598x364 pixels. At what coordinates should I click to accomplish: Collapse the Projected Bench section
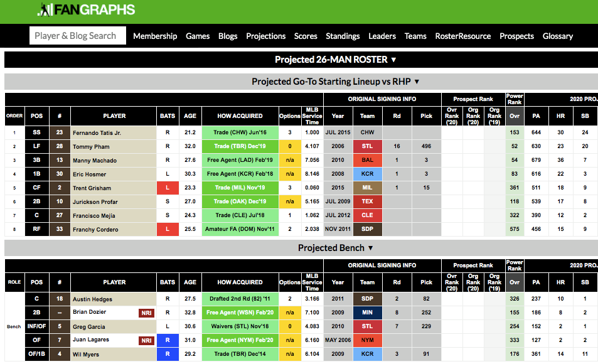point(336,248)
